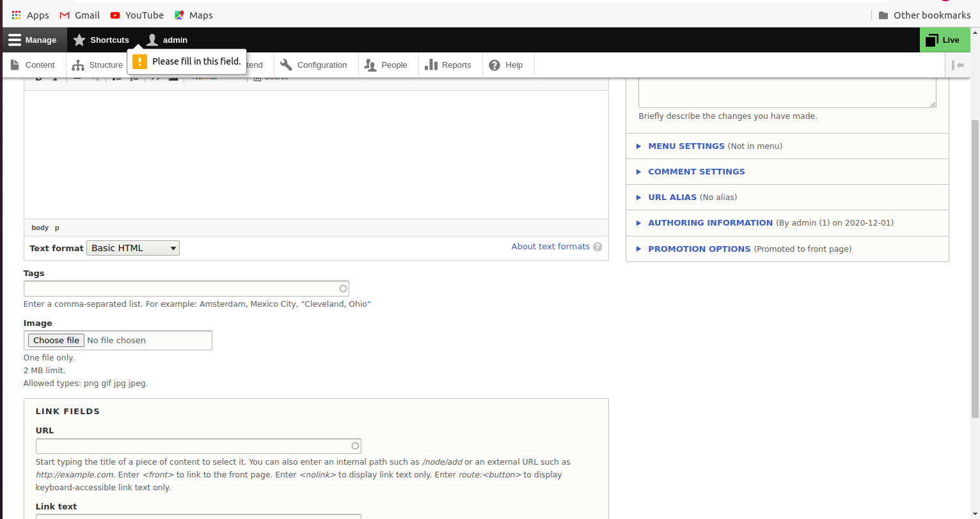The height and width of the screenshot is (519, 980).
Task: Select the 'body' element path item
Action: point(40,228)
